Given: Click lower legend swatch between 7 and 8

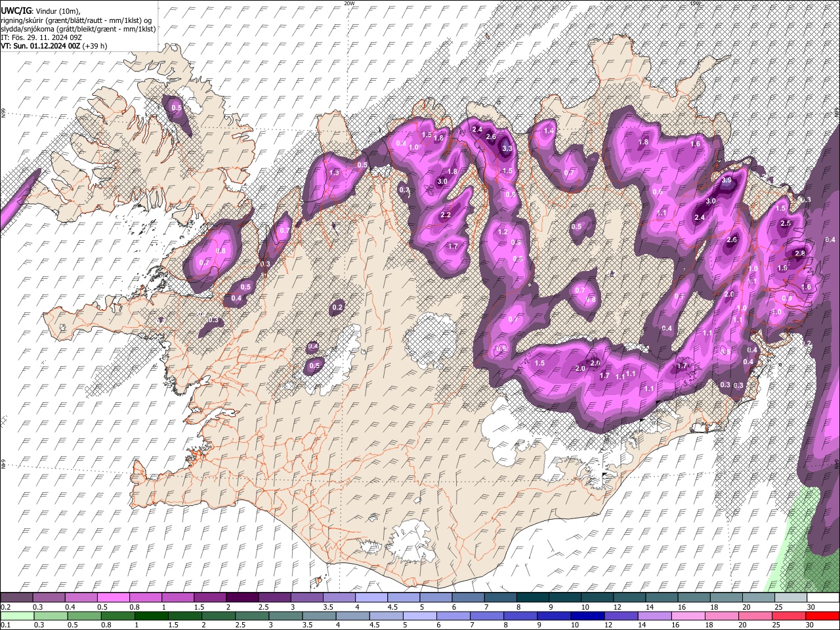Looking at the screenshot, I should click(x=486, y=616).
